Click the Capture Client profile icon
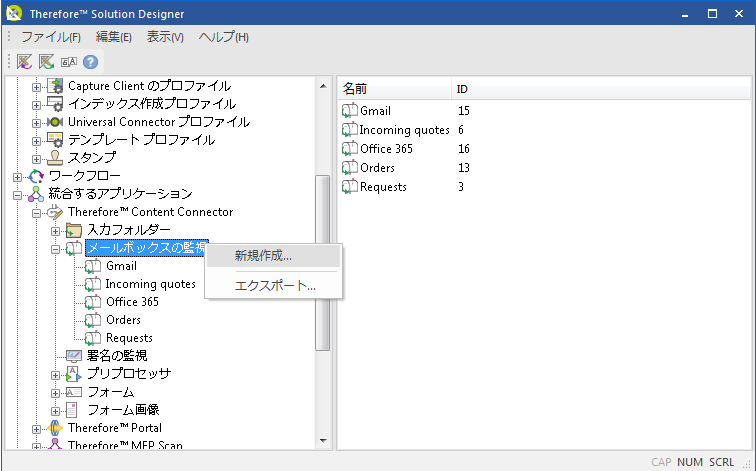This screenshot has width=756, height=471. (x=55, y=86)
